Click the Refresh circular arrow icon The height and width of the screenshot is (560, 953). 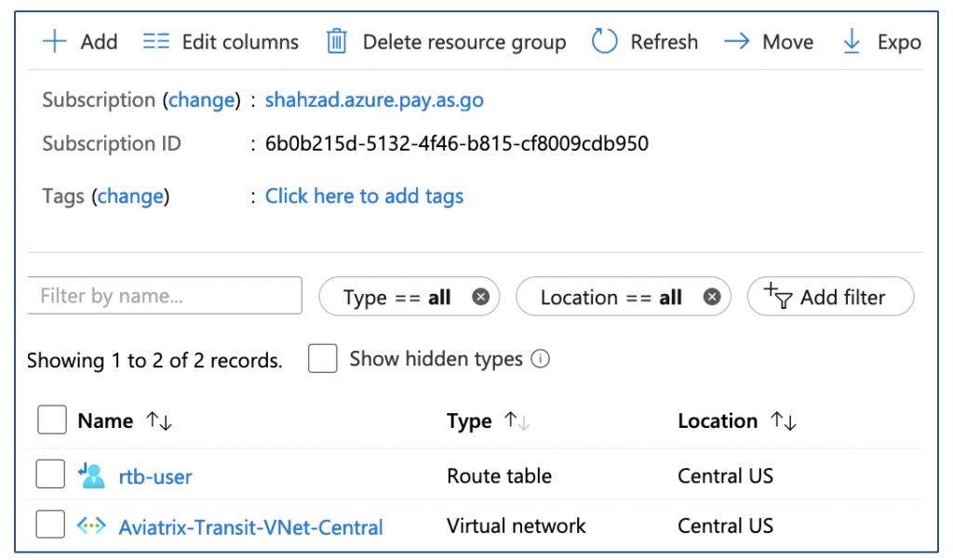pos(604,41)
